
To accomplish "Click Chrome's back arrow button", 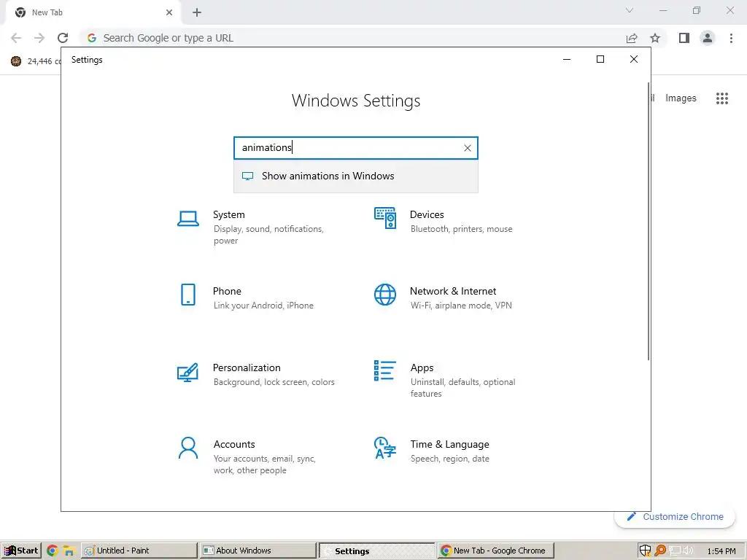I will point(16,38).
